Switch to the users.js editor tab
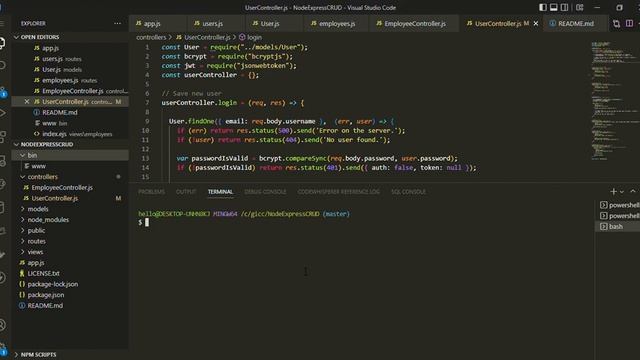Image resolution: width=640 pixels, height=360 pixels. [x=216, y=24]
